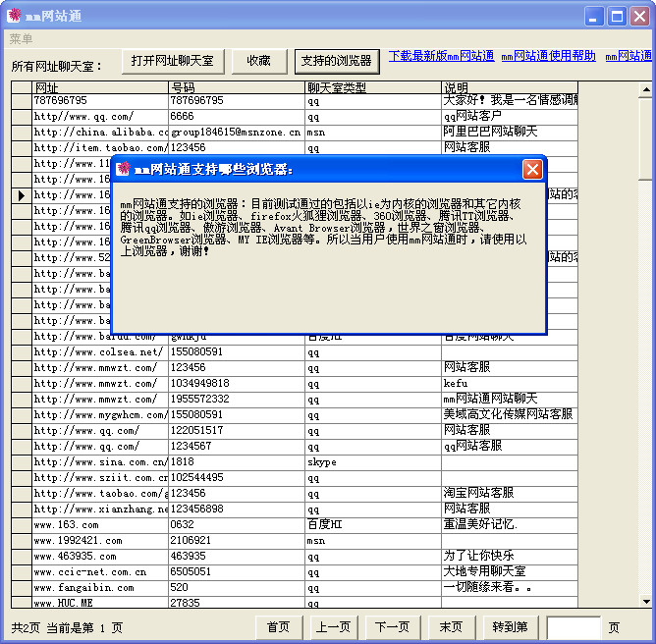Click group184615@msnzone.cn cell
Screen dimensions: 656x644
click(237, 133)
